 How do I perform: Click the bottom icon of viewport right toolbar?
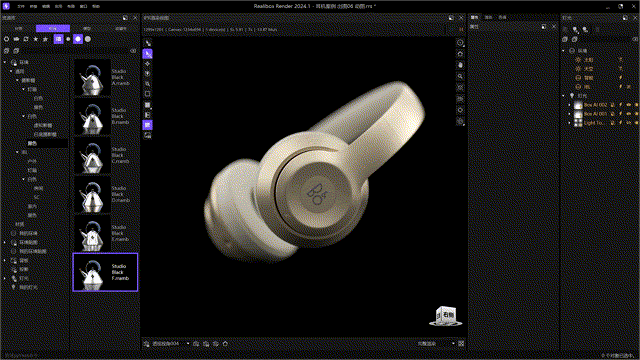pos(460,121)
